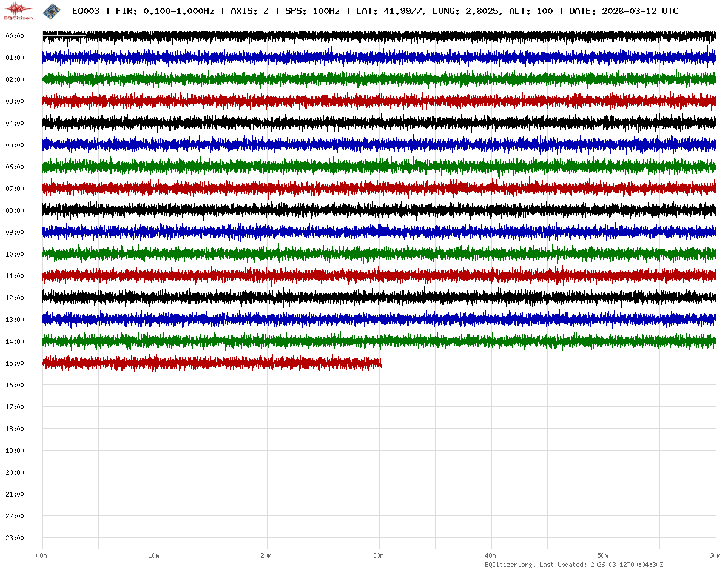728x570 pixels.
Task: Click the end of the red 15:00 trace
Action: [x=380, y=363]
